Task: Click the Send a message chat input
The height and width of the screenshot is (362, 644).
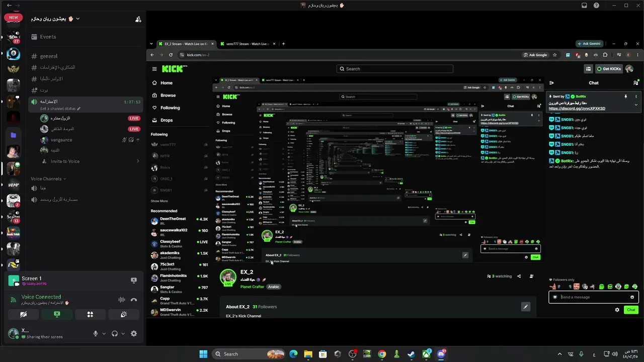Action: [x=594, y=297]
